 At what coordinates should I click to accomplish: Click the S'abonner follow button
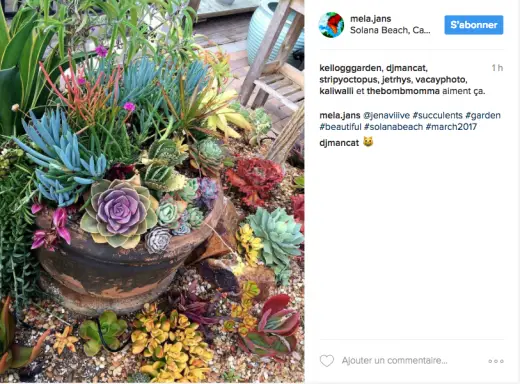coord(474,25)
